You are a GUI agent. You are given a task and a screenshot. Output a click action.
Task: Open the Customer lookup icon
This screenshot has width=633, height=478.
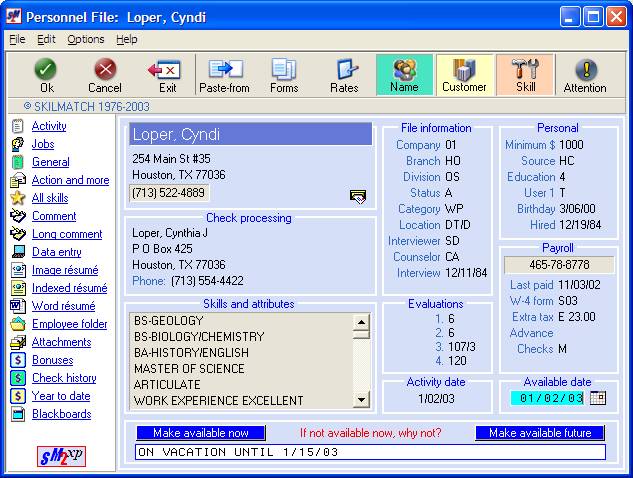[465, 69]
